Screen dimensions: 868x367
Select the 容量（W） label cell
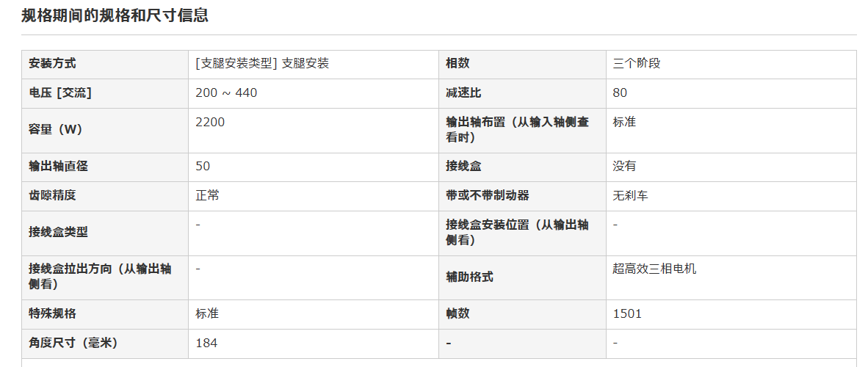point(105,130)
